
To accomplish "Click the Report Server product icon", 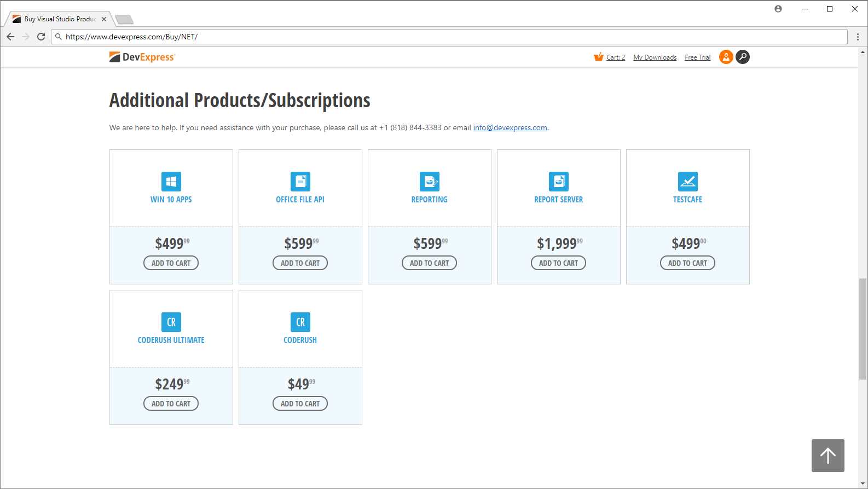I will [559, 182].
